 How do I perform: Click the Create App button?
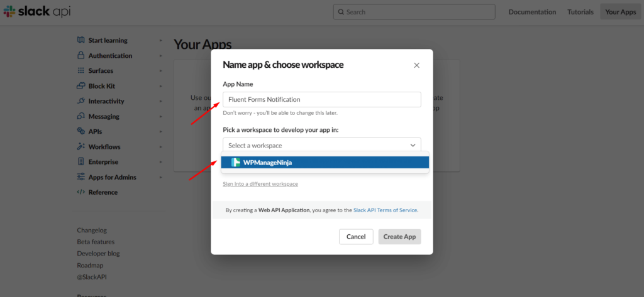399,237
